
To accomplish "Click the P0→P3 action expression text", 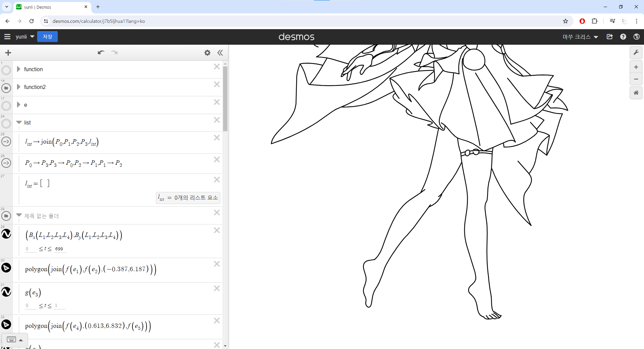I will [73, 163].
